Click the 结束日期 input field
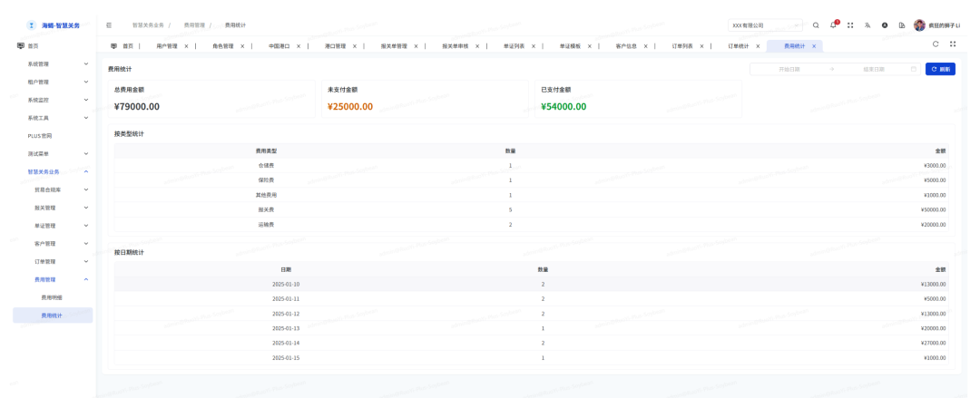 point(874,69)
